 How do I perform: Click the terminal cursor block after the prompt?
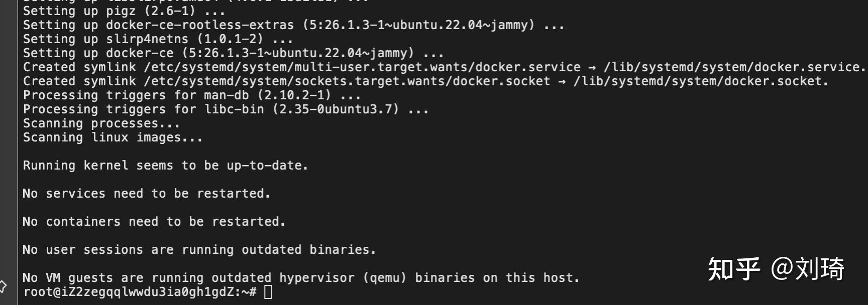(x=268, y=292)
